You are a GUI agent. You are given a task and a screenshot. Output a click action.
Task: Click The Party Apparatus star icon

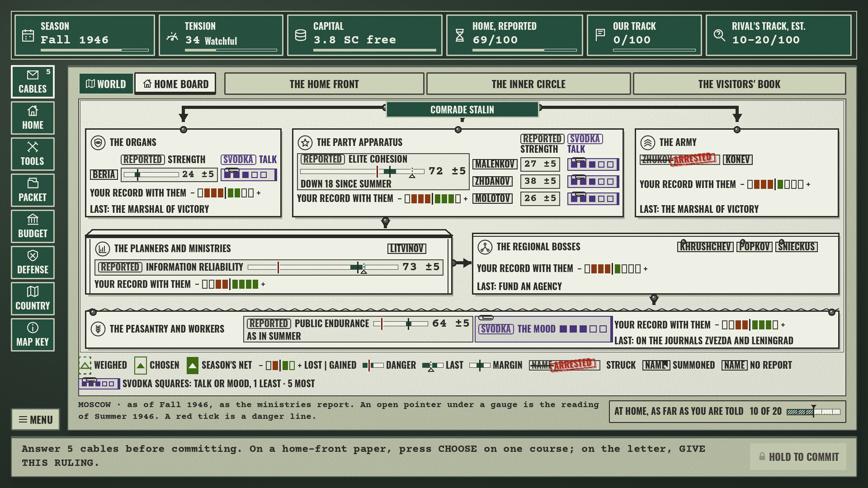coord(305,143)
